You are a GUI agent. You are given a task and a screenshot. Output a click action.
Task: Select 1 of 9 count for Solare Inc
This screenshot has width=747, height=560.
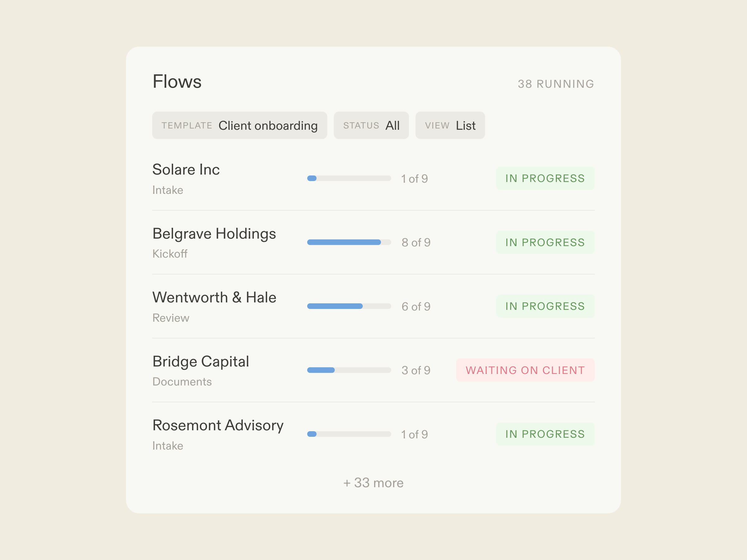coord(414,179)
